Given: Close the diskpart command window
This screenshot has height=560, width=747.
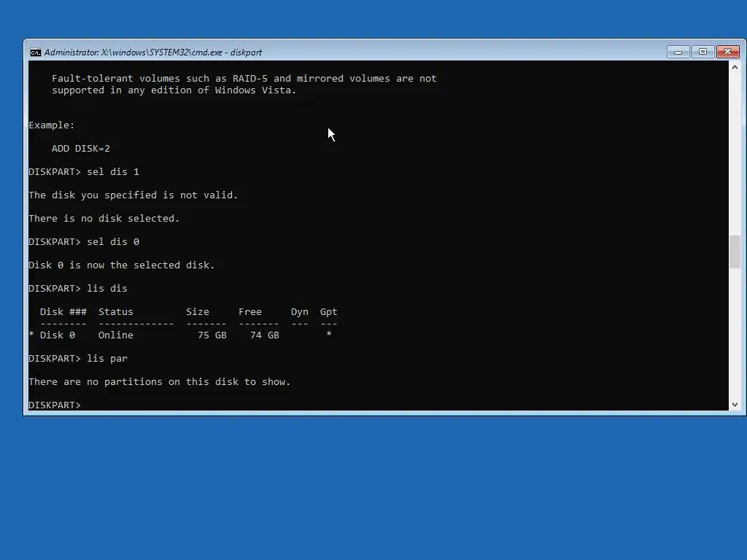Looking at the screenshot, I should [x=727, y=52].
